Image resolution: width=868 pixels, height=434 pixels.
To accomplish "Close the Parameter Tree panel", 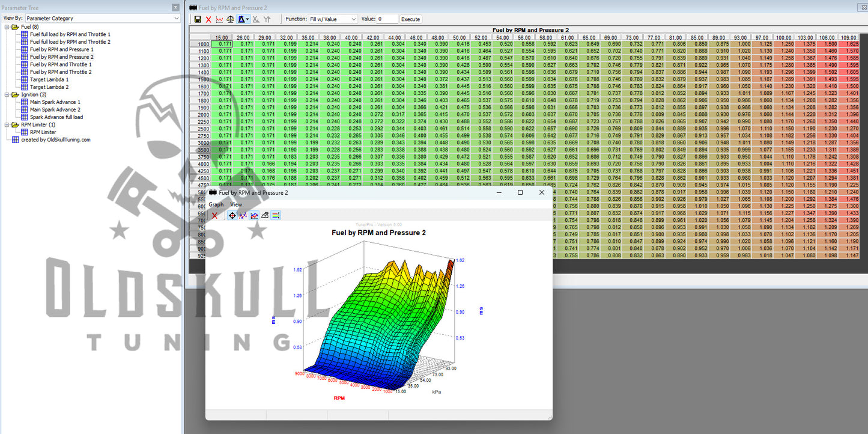I will 175,7.
